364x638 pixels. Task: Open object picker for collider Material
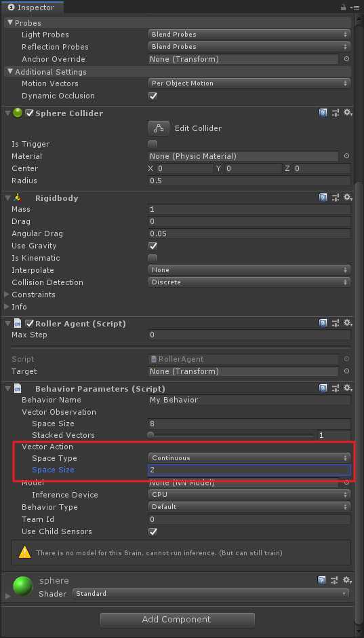point(346,156)
